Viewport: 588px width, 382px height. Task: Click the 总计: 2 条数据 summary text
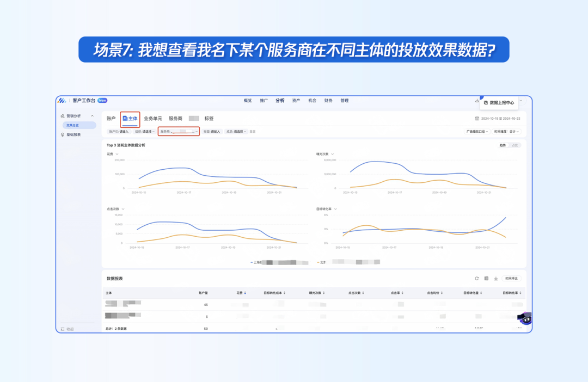(x=117, y=329)
